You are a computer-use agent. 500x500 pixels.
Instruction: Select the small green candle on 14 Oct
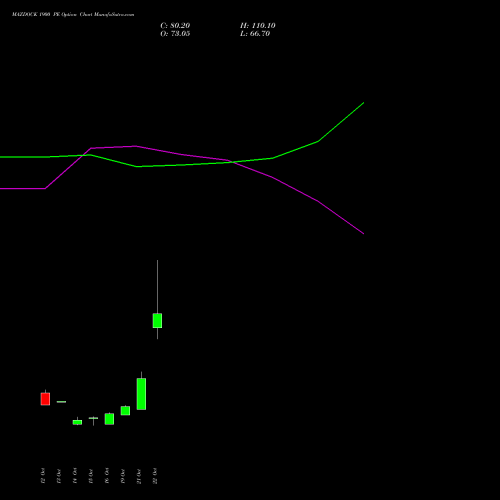(x=77, y=422)
